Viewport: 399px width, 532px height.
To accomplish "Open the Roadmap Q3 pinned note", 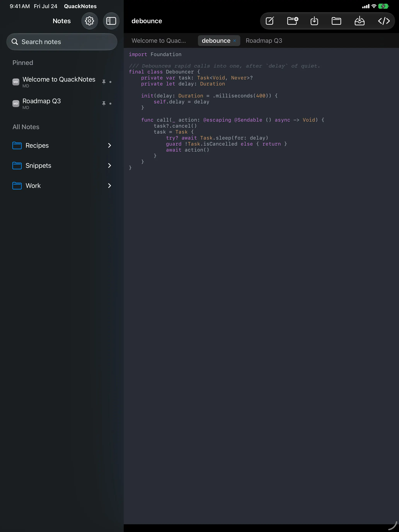I will tap(62, 103).
